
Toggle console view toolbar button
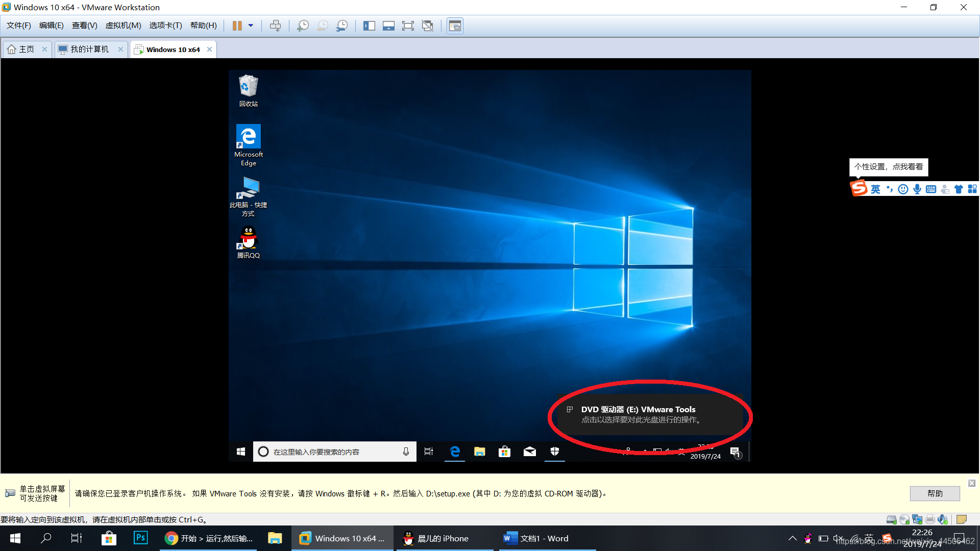pos(455,26)
